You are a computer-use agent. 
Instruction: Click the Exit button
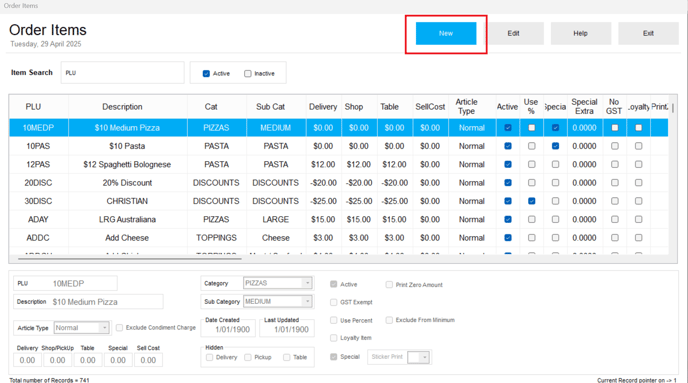tap(648, 33)
